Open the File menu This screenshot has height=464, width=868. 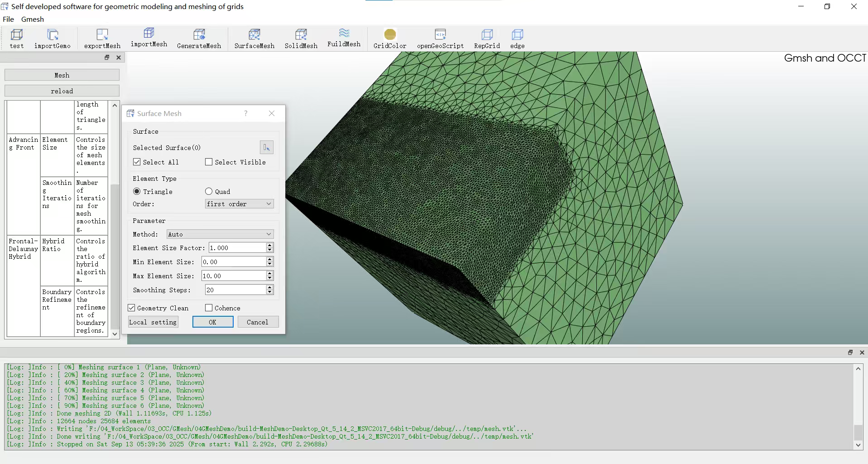pyautogui.click(x=8, y=19)
